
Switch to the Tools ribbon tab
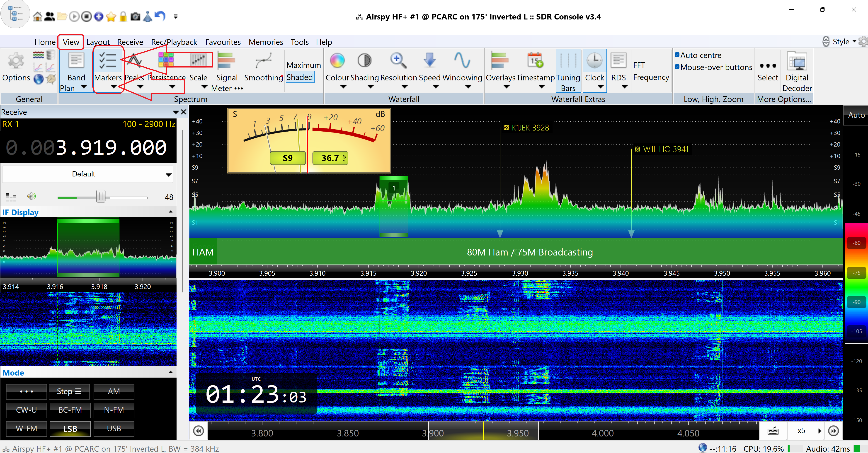300,42
